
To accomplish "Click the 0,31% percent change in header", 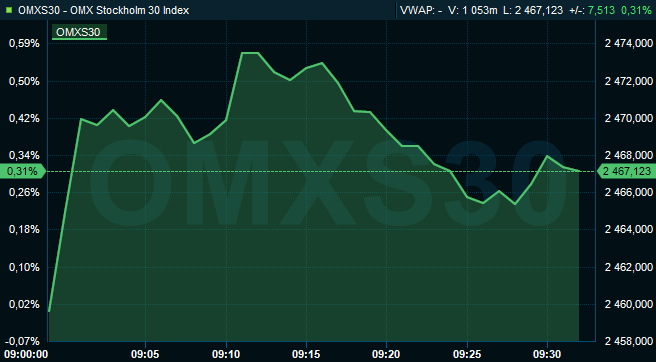I will point(636,10).
